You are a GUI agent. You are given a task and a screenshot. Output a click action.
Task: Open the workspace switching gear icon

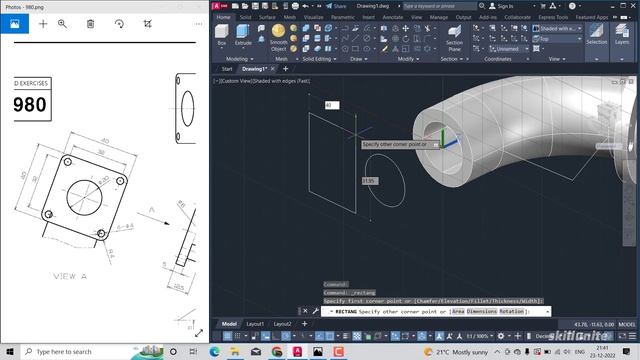(x=501, y=336)
